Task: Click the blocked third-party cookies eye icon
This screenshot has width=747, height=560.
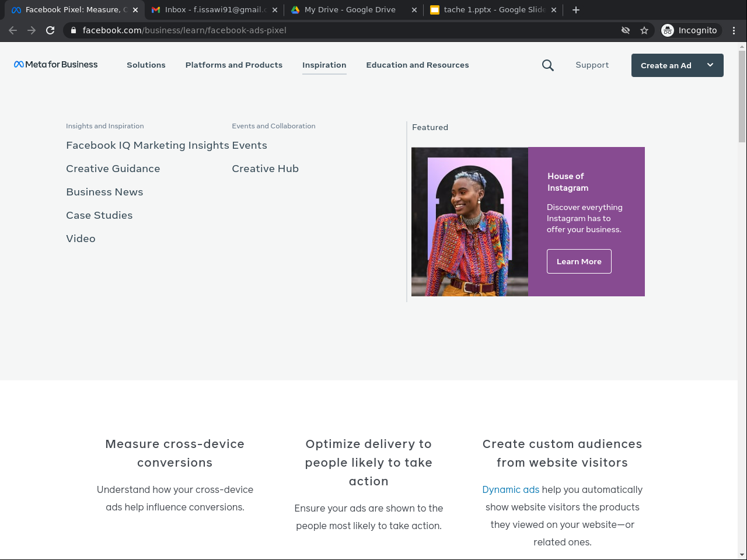Action: (626, 30)
